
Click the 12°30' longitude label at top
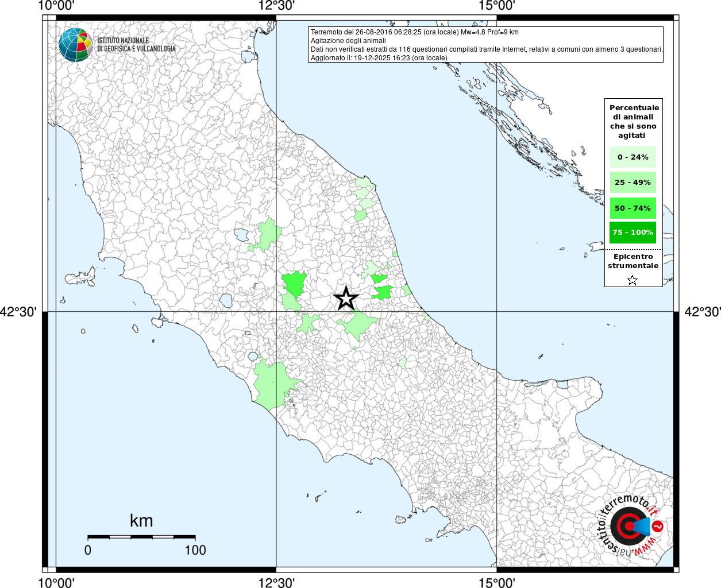276,6
